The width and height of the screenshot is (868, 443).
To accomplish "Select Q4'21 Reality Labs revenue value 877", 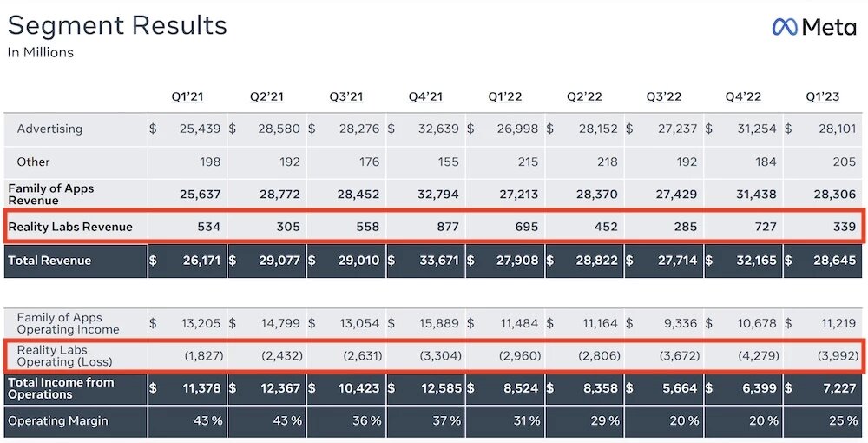I will click(447, 227).
